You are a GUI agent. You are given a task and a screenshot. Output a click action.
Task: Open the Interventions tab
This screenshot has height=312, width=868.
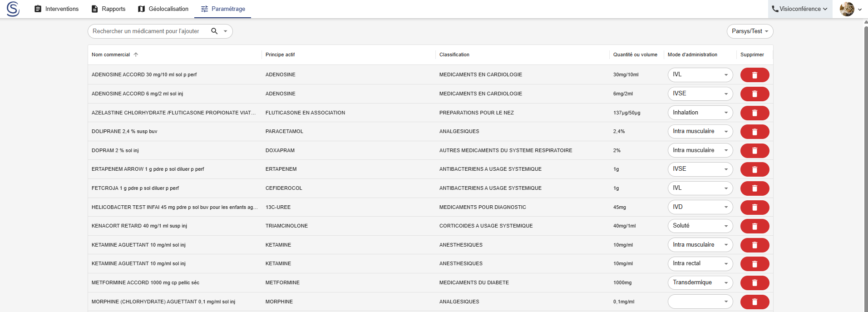56,9
